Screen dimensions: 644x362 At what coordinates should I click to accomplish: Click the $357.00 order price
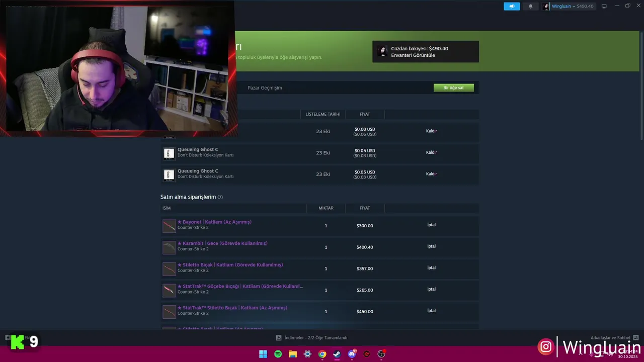365,269
